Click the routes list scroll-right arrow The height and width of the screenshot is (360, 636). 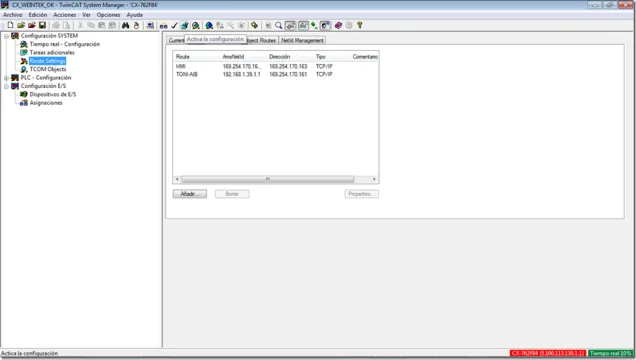coord(374,179)
